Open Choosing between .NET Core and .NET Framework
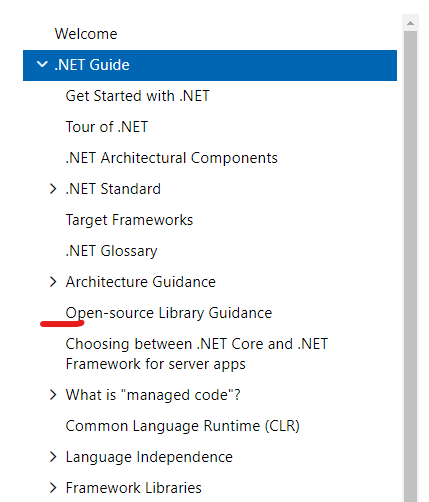Screen dimensions: 429x502 [197, 354]
